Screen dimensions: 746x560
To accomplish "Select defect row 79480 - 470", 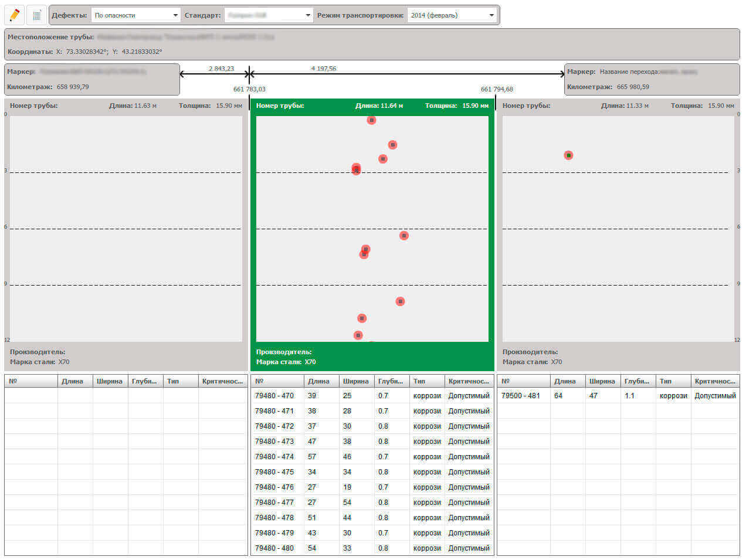I will point(372,396).
